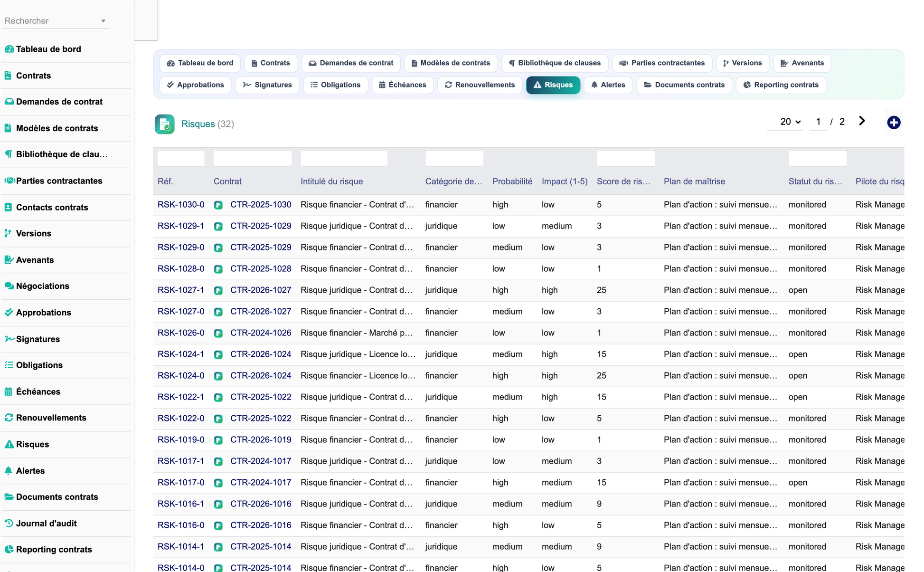Click Alertes bell icon in sidebar

pos(8,471)
